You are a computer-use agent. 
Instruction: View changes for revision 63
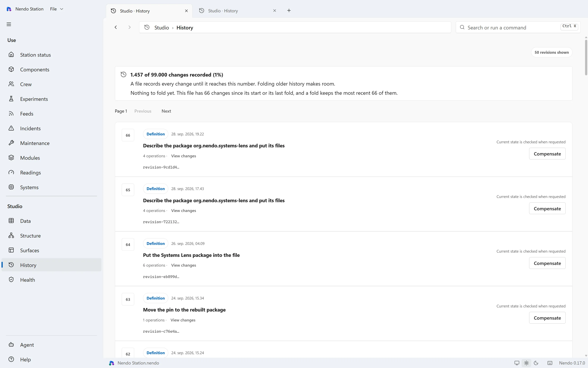[183, 320]
